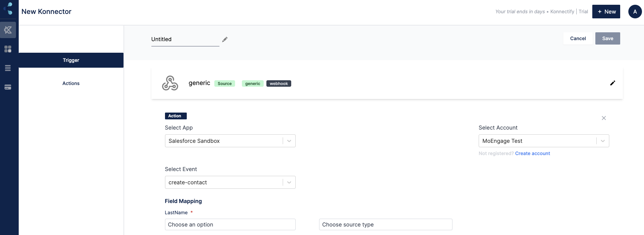The width and height of the screenshot is (644, 235).
Task: Click the Save button
Action: [608, 38]
